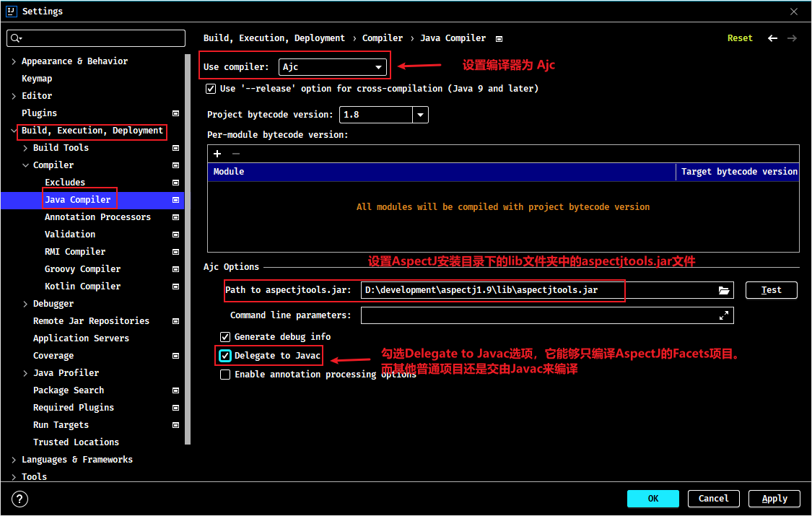This screenshot has width=812, height=516.
Task: Click the Test button
Action: [x=771, y=290]
